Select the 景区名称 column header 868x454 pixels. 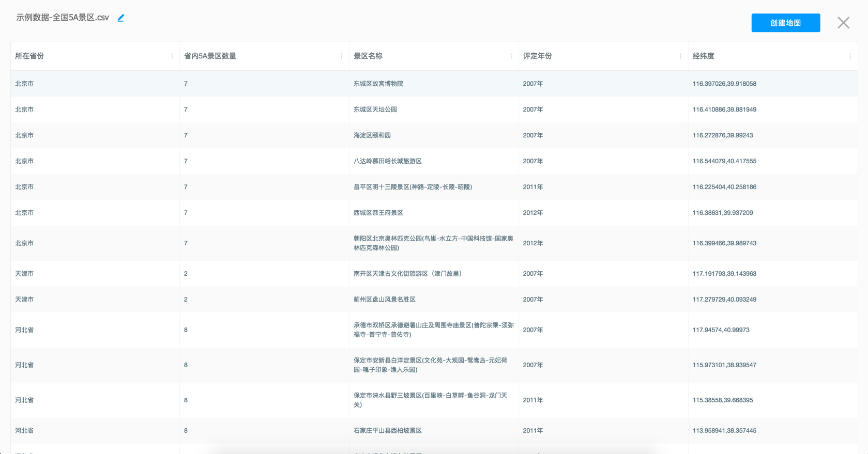(x=434, y=56)
